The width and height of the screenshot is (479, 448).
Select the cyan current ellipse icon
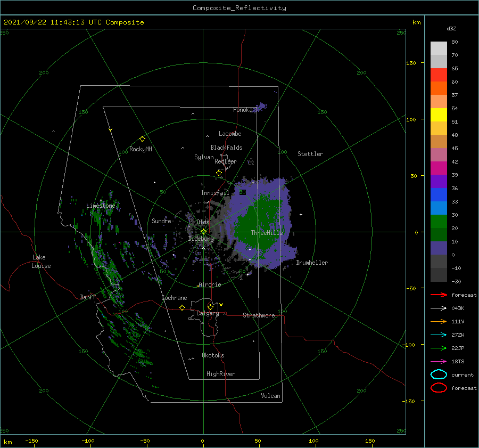click(x=439, y=374)
